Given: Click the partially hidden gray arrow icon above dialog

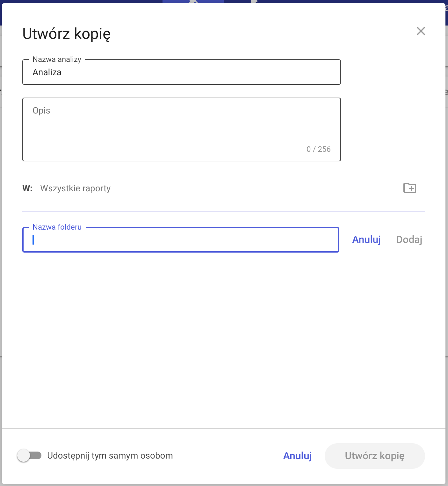Looking at the screenshot, I should pos(254,2).
